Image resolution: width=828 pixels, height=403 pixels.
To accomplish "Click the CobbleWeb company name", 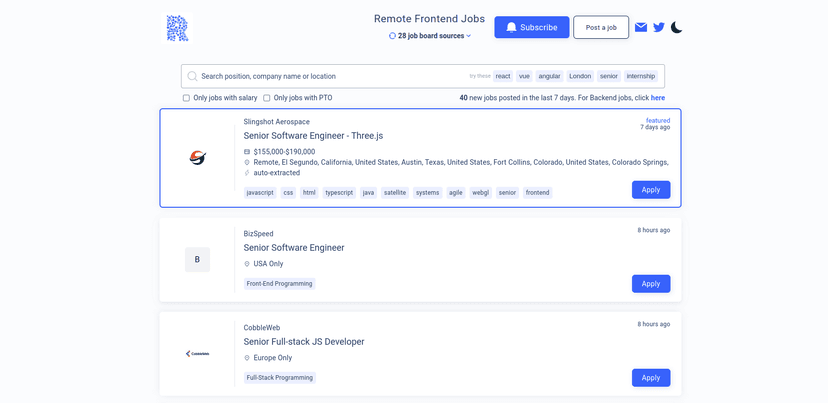I will 262,327.
